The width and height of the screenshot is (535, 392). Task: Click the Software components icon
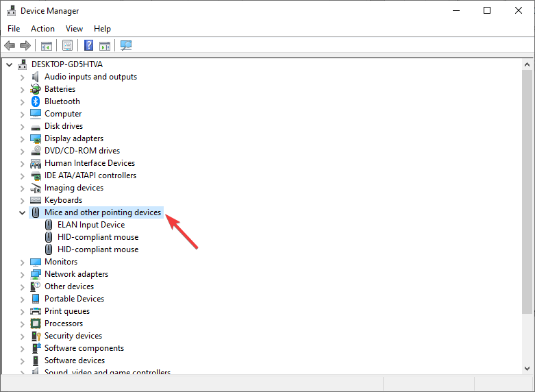36,348
